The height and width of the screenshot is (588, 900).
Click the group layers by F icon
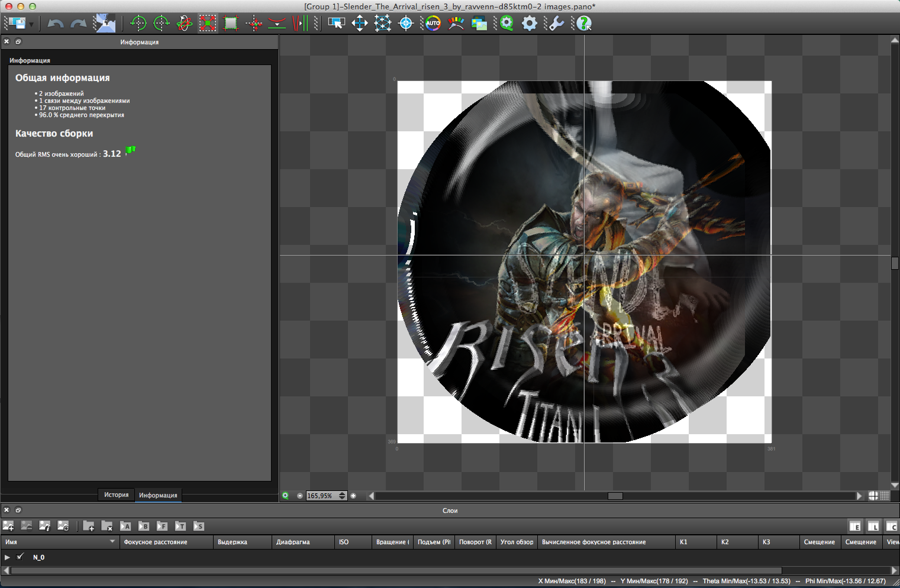[x=162, y=526]
